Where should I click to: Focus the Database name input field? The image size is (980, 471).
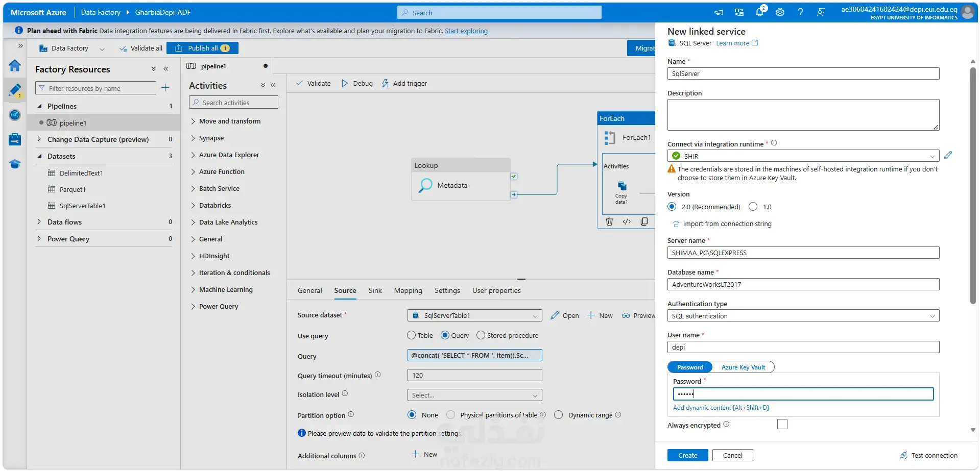pyautogui.click(x=803, y=284)
